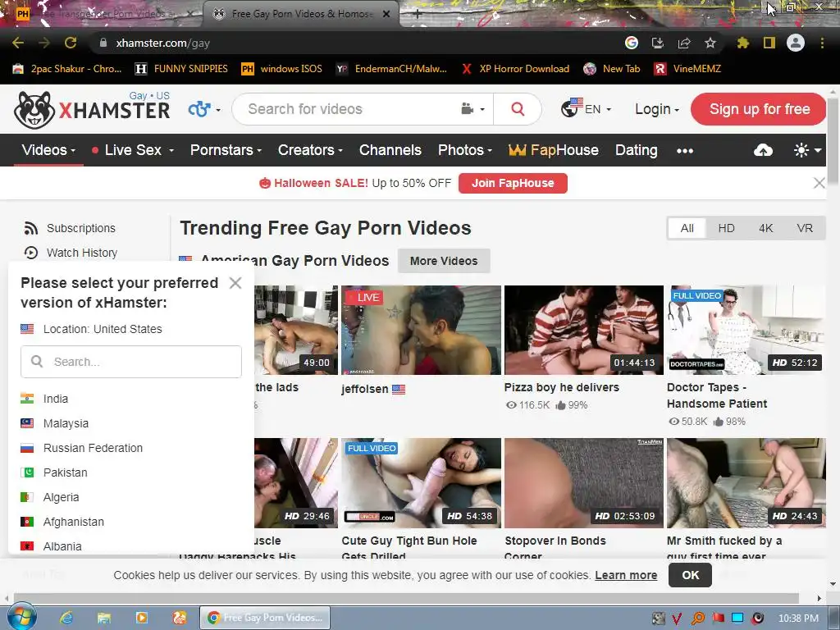Expand the Login dropdown
Viewport: 840px width, 630px height.
(x=657, y=109)
